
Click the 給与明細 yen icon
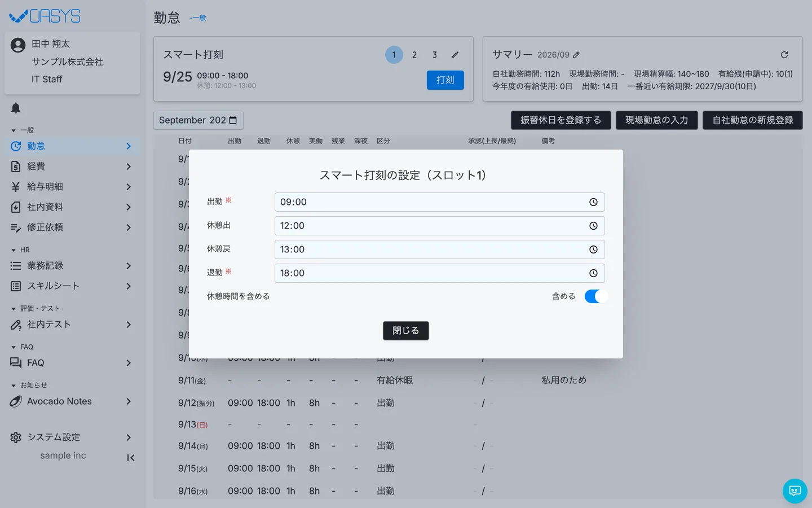16,187
